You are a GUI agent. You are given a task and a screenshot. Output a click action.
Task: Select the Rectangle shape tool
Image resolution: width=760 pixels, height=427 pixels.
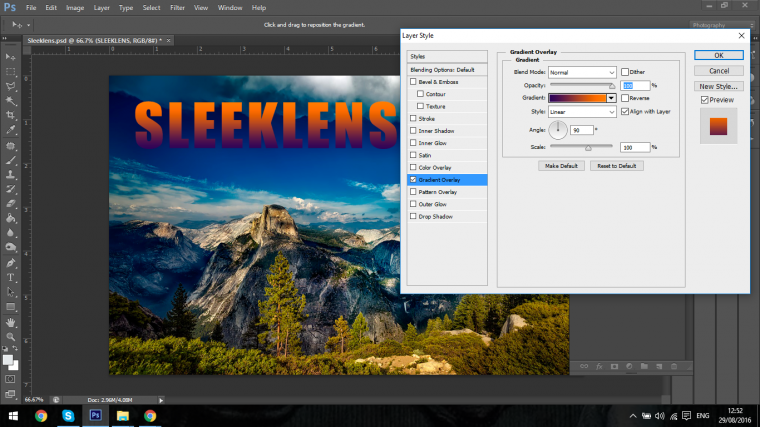10,307
